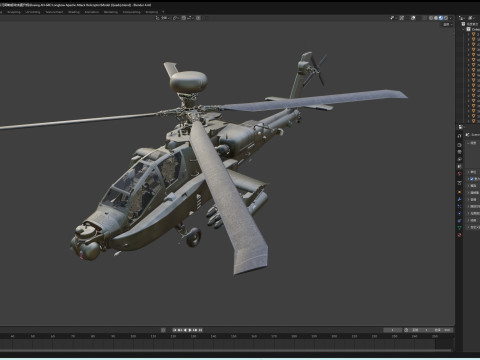Switch to the Animation workspace tab
Viewport: 480px width, 360px height.
pos(92,12)
